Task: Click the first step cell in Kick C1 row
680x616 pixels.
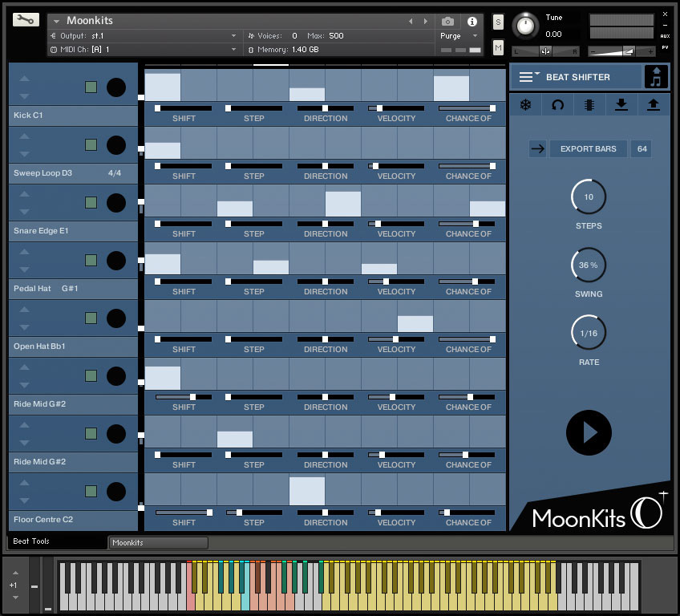Action: (163, 87)
